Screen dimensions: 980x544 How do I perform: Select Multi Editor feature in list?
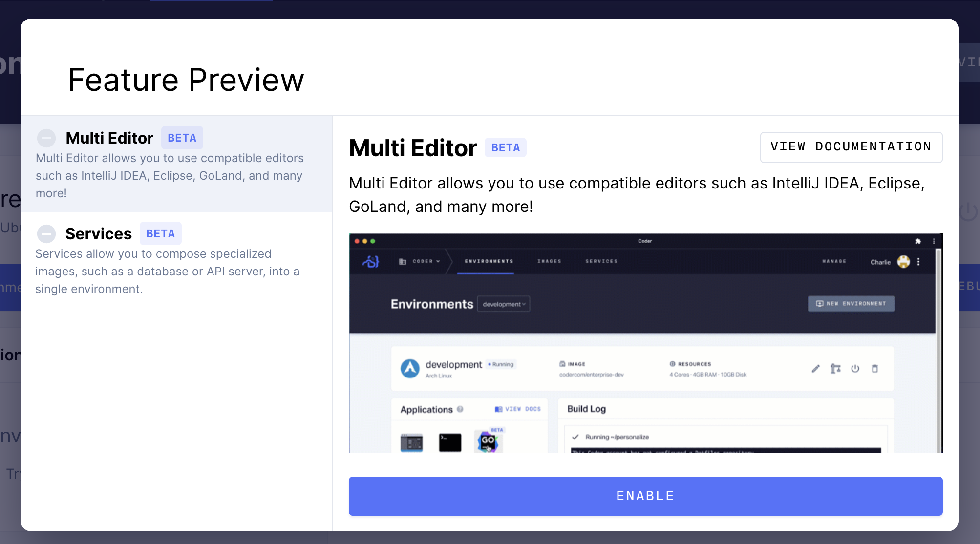tap(176, 164)
